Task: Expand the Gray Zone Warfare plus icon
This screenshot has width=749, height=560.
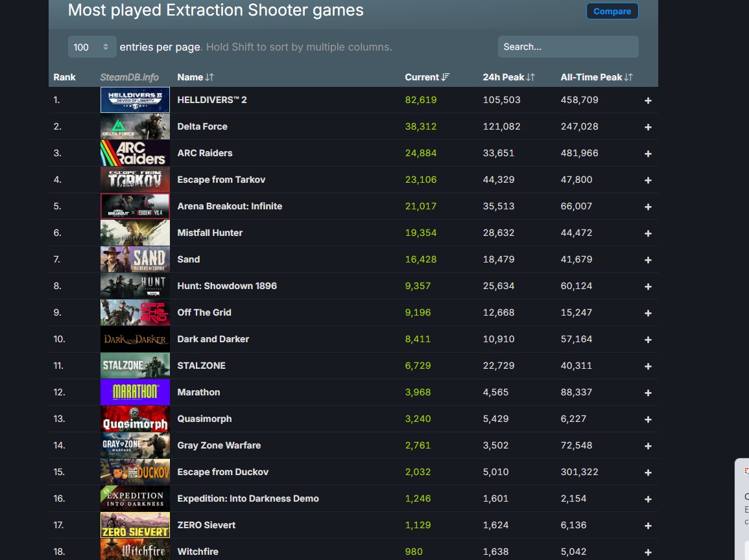Action: point(648,446)
